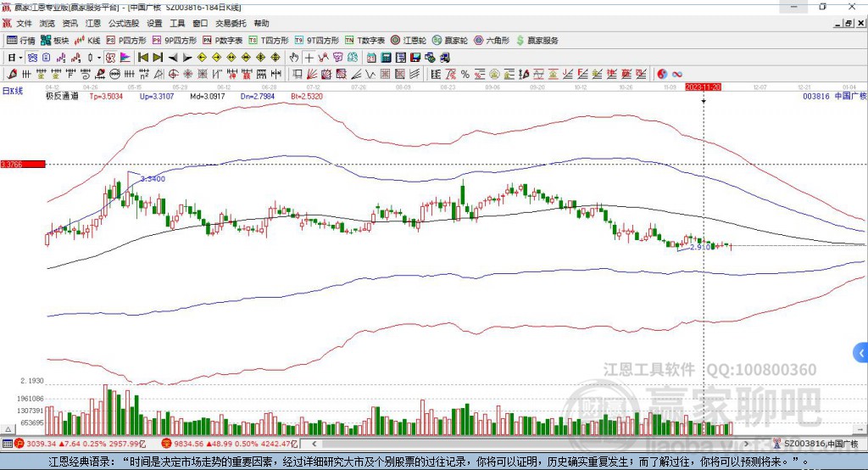868x470 pixels.
Task: Open the 交易委托 menu
Action: click(x=231, y=23)
